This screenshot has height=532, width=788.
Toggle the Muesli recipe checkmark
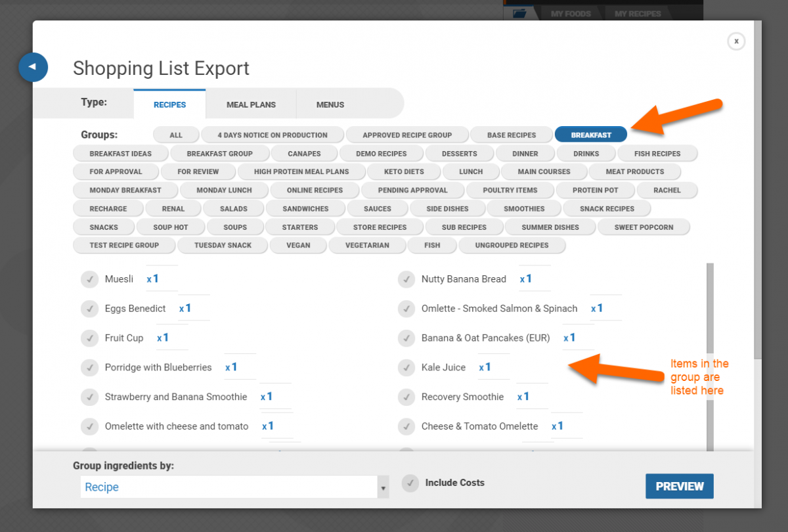[89, 279]
